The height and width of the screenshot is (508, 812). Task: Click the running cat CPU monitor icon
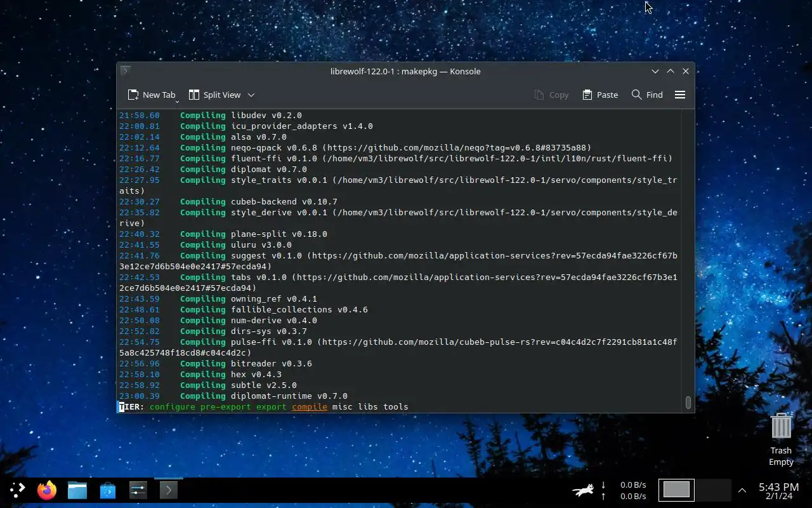pyautogui.click(x=583, y=490)
